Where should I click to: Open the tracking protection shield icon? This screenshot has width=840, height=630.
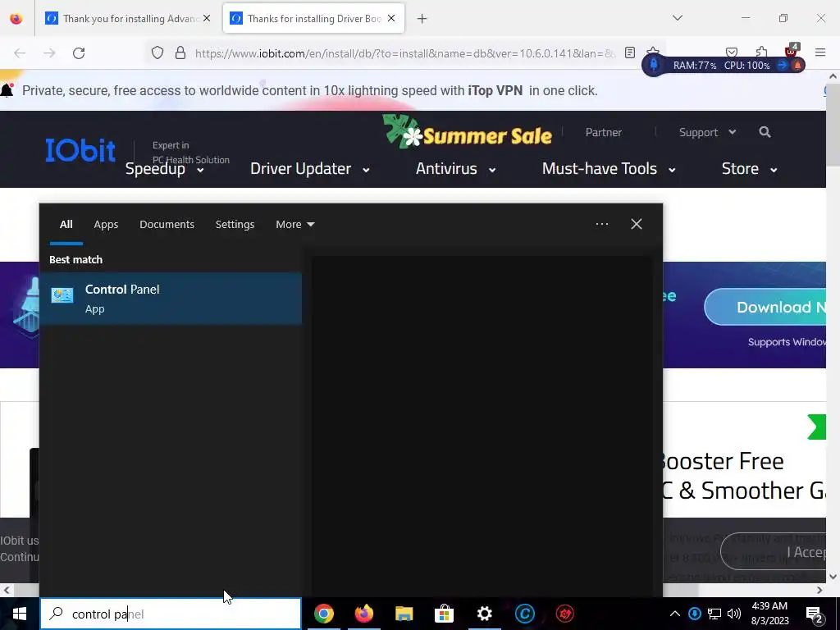click(x=157, y=52)
